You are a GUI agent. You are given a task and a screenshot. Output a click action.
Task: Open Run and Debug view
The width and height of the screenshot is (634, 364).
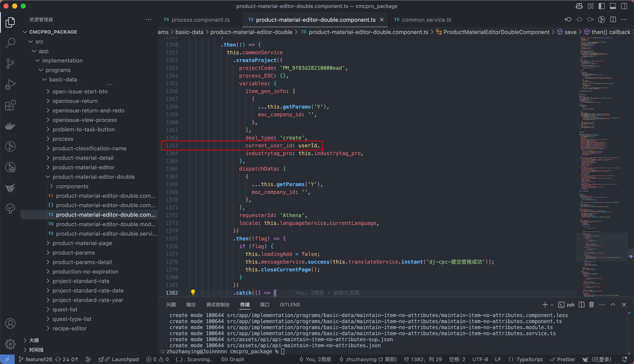10,84
